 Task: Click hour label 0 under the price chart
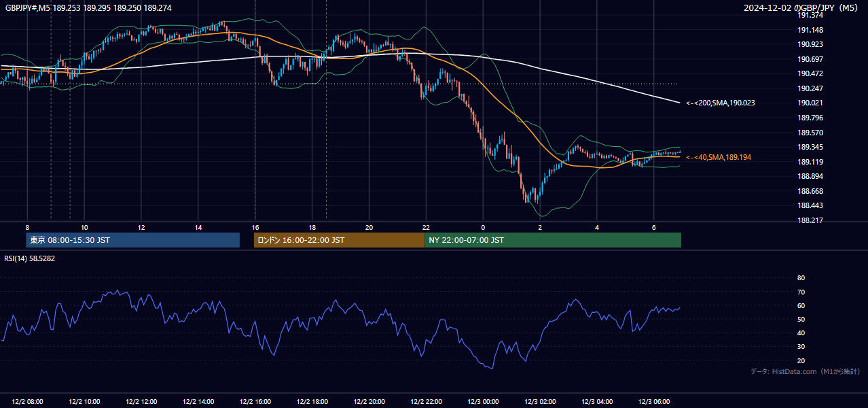(483, 227)
